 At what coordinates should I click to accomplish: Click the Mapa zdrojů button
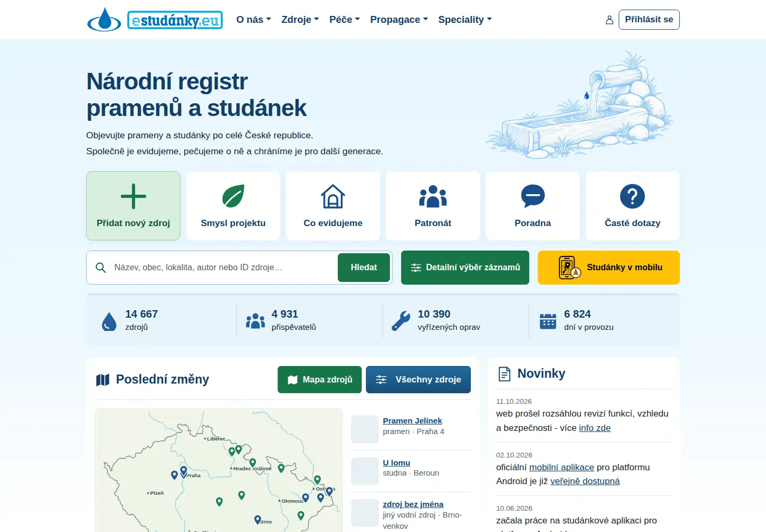(x=320, y=380)
